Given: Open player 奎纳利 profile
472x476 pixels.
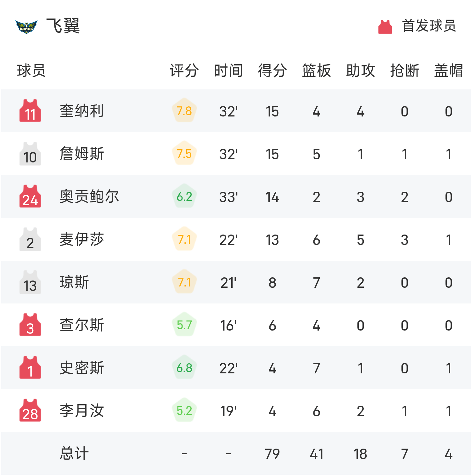Looking at the screenshot, I should pyautogui.click(x=82, y=111).
